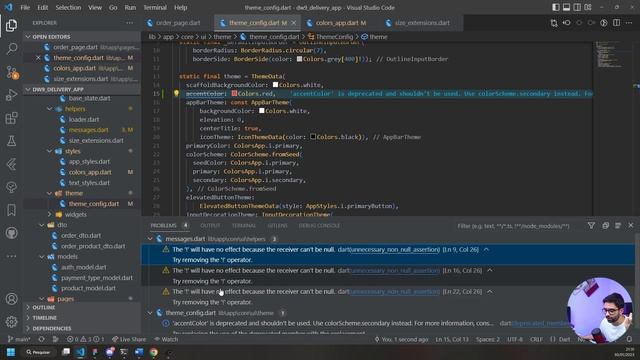Collapse the dto folder
This screenshot has height=360, width=640.
pos(42,225)
